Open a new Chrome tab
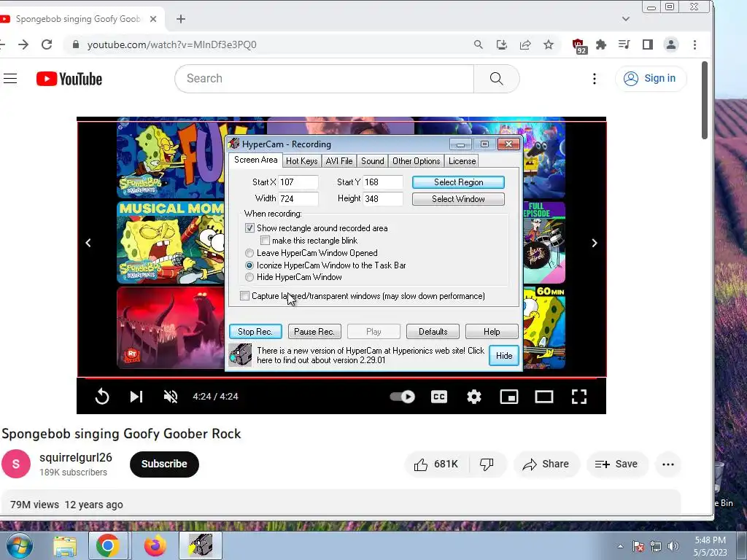 pos(181,19)
